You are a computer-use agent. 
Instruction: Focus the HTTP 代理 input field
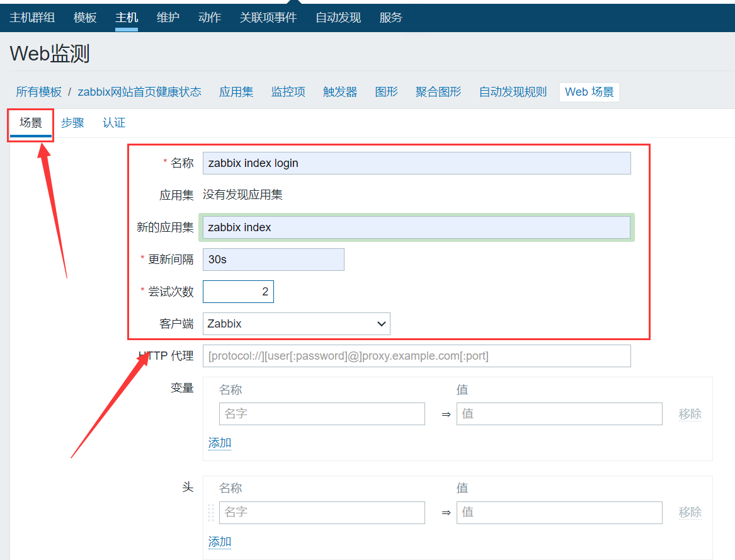[417, 356]
